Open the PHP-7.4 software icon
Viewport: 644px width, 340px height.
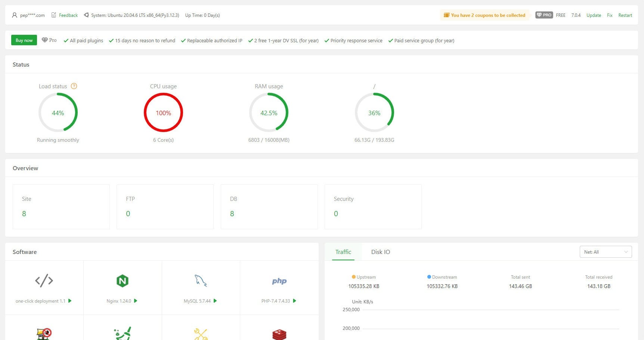[279, 281]
